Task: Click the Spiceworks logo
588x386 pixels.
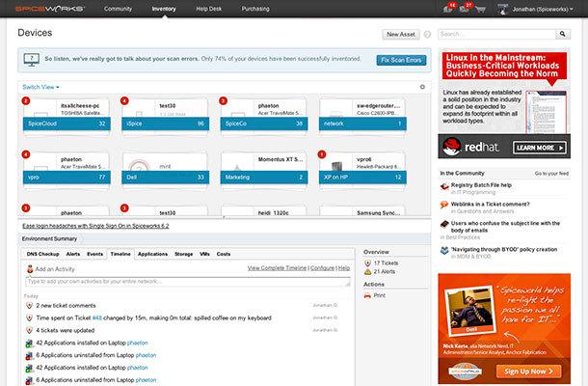Action: (50, 9)
